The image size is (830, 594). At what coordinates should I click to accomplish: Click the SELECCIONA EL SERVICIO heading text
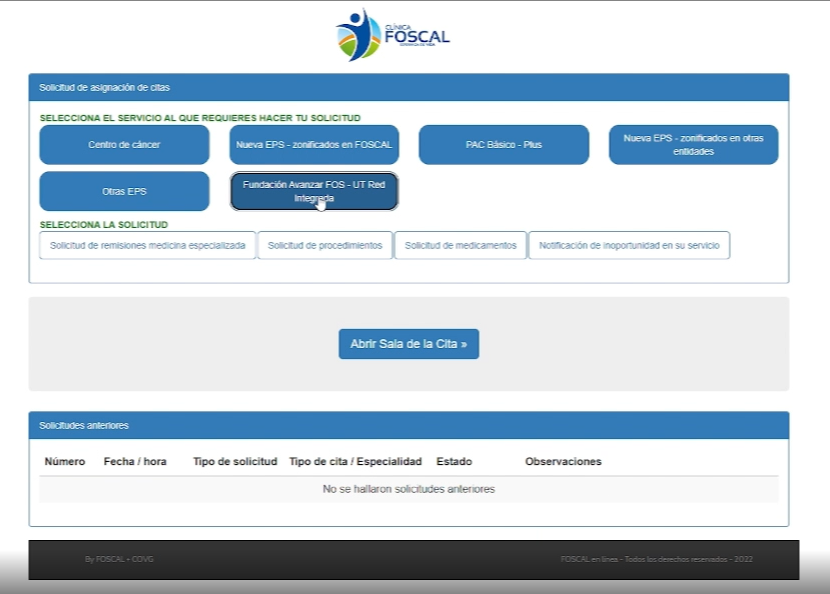click(200, 118)
